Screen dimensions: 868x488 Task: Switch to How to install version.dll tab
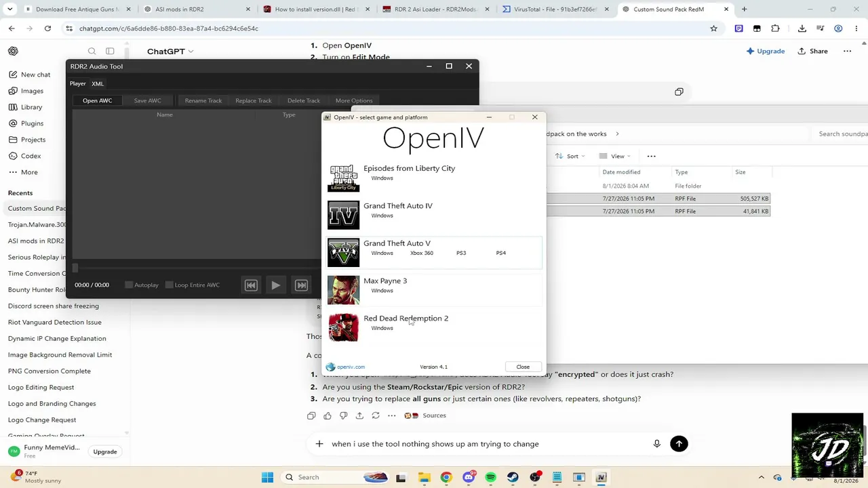(x=315, y=9)
